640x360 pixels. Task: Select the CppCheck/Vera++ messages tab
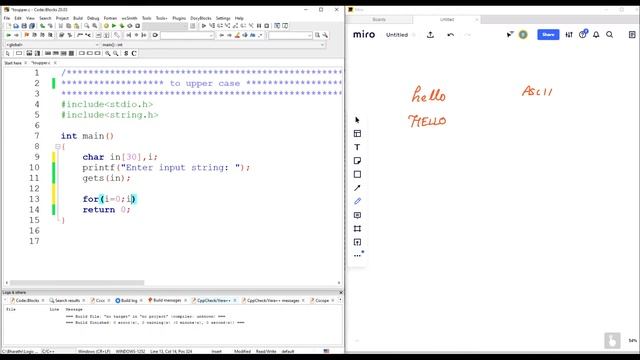(273, 300)
